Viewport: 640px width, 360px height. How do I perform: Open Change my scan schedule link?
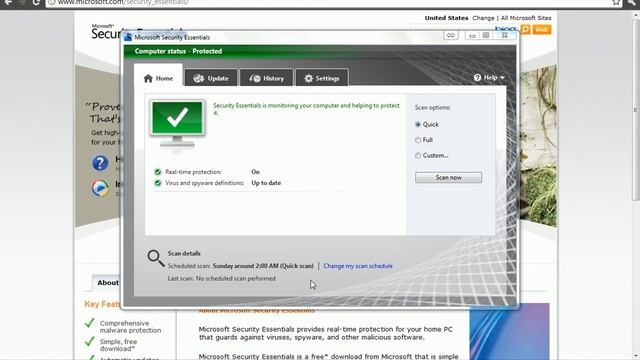click(358, 266)
